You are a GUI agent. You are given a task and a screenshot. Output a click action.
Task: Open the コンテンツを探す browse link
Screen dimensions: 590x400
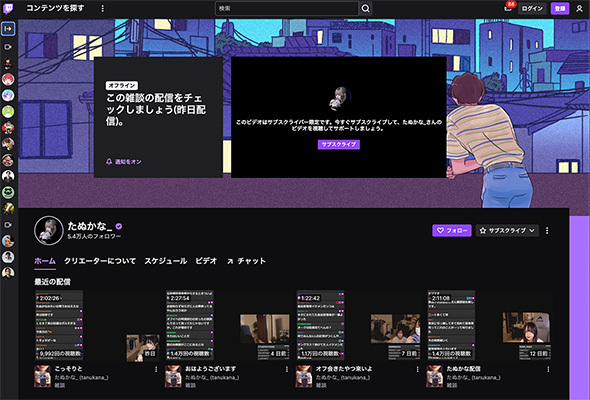tap(55, 8)
